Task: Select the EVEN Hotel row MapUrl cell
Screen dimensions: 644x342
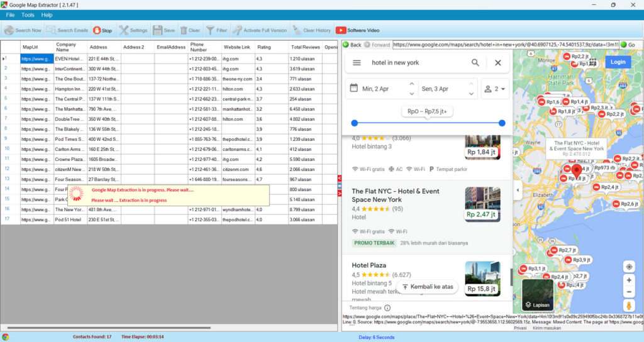Action: (37, 58)
